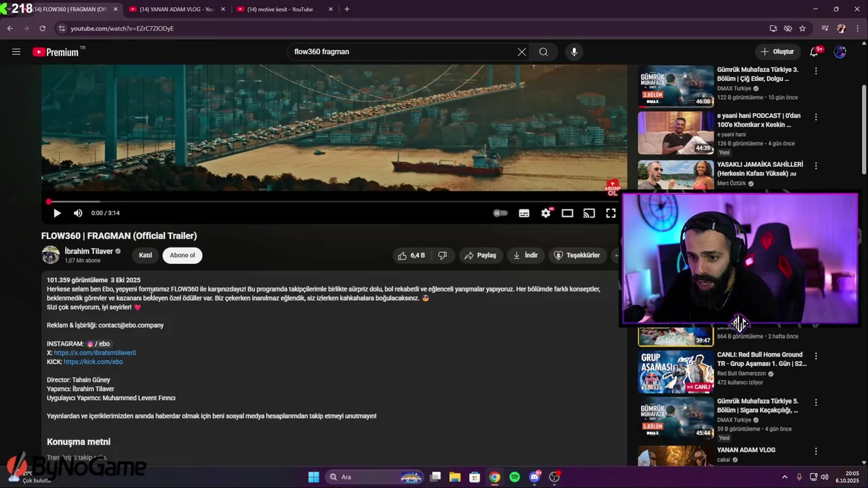Toggle subtitles in the player

(x=524, y=213)
